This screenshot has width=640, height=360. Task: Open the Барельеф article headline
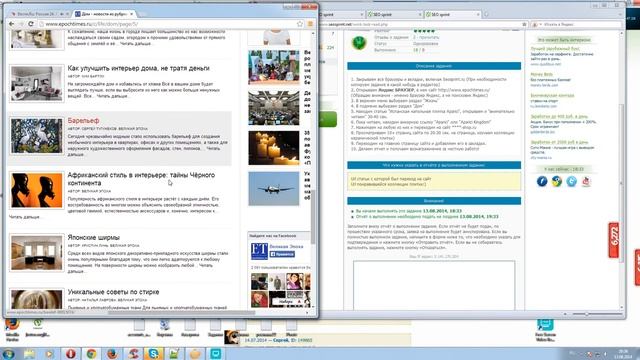83,120
